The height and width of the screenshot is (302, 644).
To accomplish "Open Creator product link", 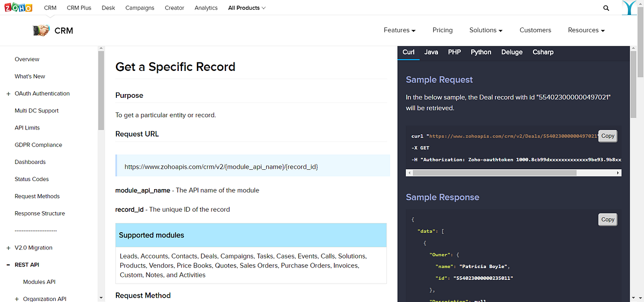I will pos(174,8).
